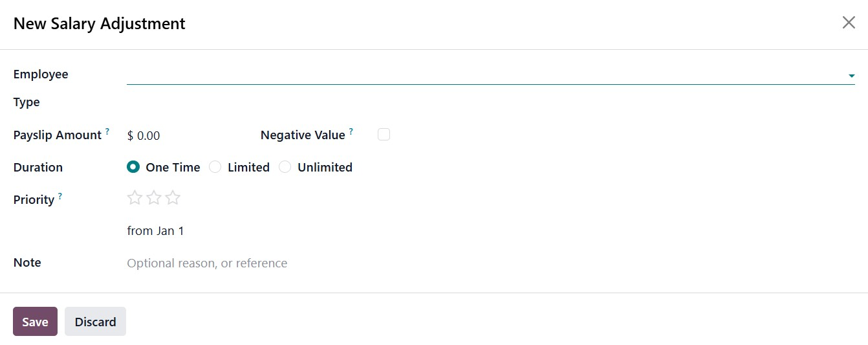Select the One Time duration option

pyautogui.click(x=134, y=167)
